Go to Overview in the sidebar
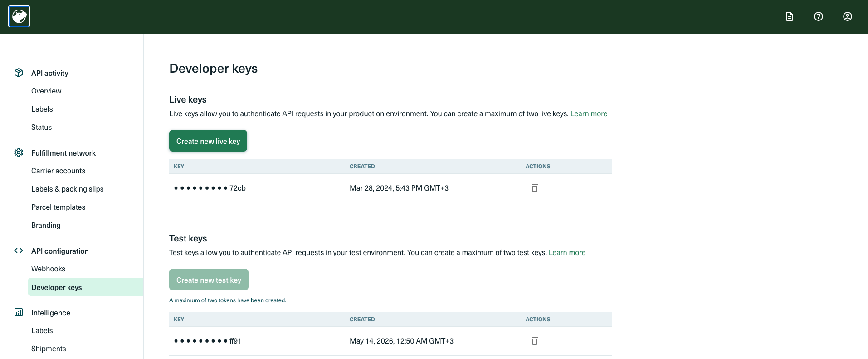Image resolution: width=868 pixels, height=359 pixels. click(46, 91)
